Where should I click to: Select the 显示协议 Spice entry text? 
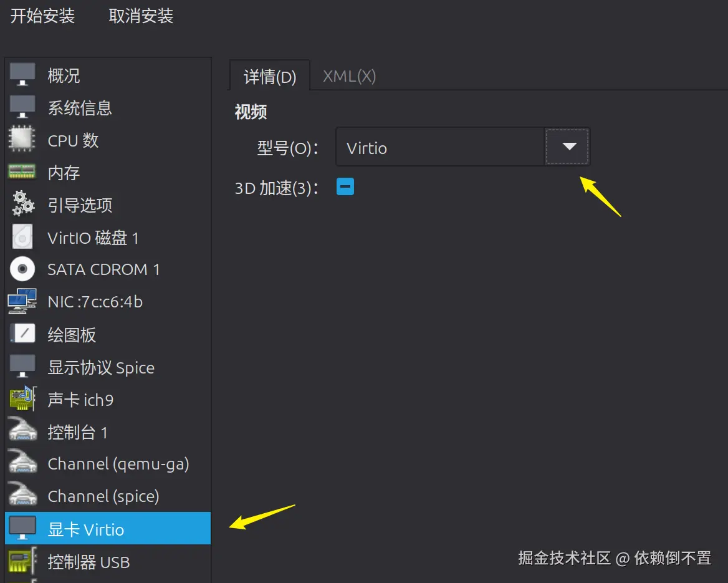(x=101, y=367)
